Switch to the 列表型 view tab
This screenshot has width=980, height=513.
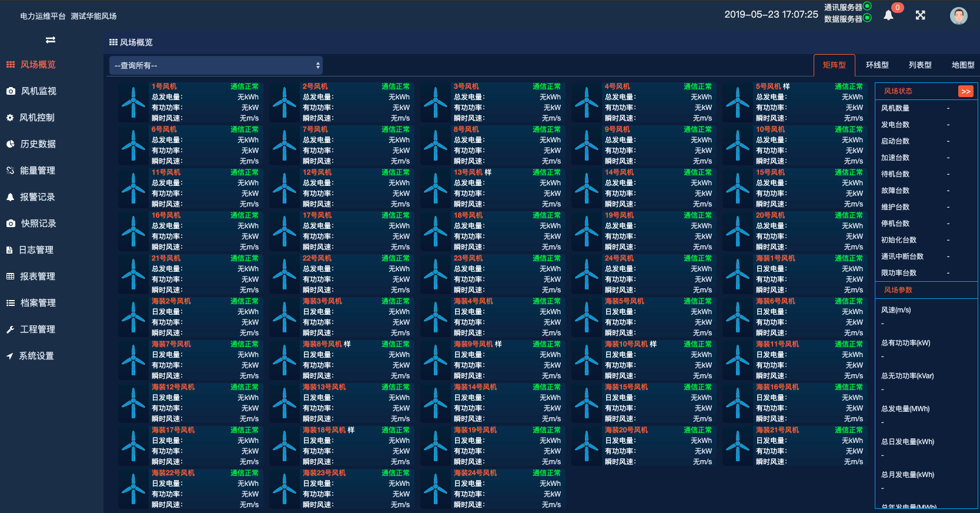click(920, 65)
